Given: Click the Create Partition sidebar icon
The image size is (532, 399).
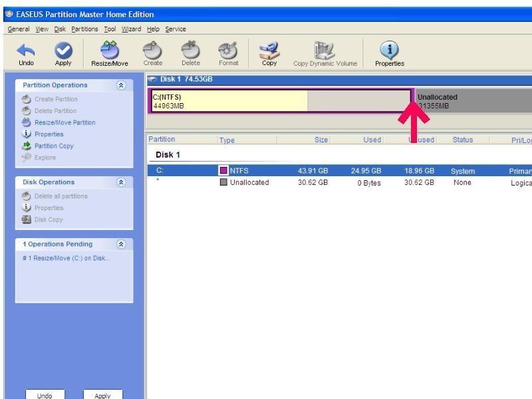Looking at the screenshot, I should (x=26, y=99).
